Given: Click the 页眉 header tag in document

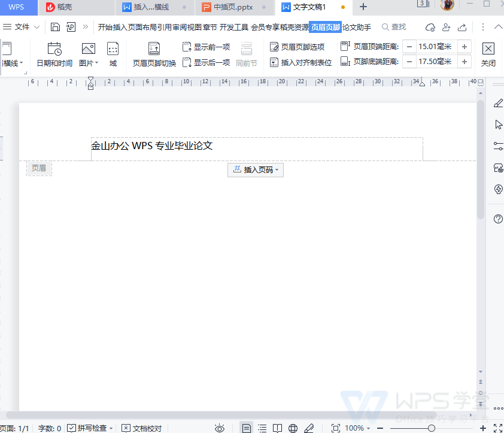Looking at the screenshot, I should [x=38, y=168].
